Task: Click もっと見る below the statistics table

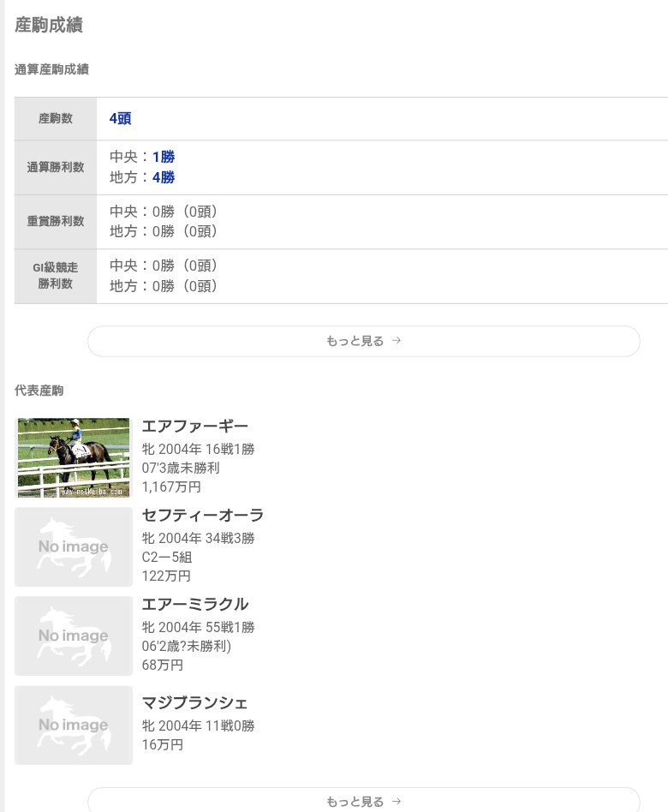Action: click(x=363, y=341)
